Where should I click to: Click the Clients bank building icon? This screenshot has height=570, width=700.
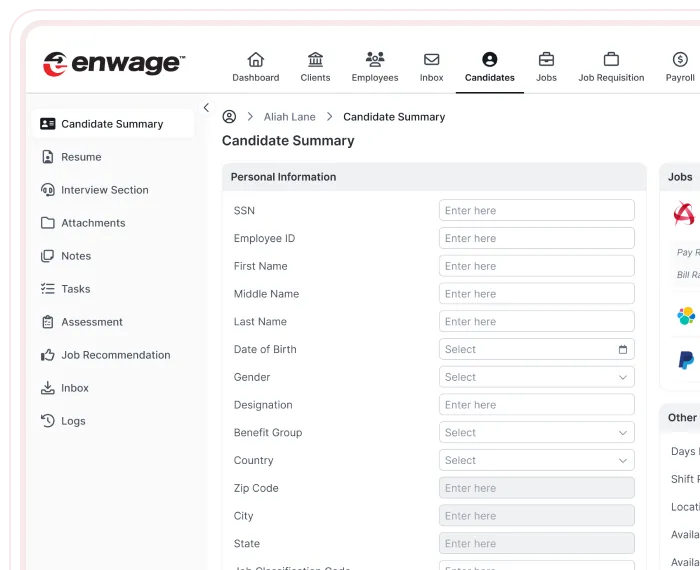tap(315, 60)
